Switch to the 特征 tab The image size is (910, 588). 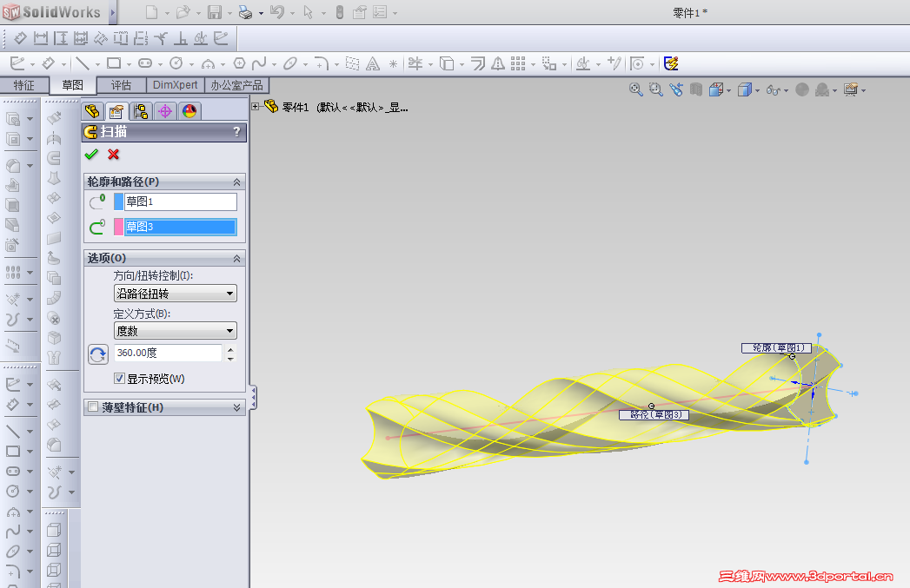coord(23,85)
